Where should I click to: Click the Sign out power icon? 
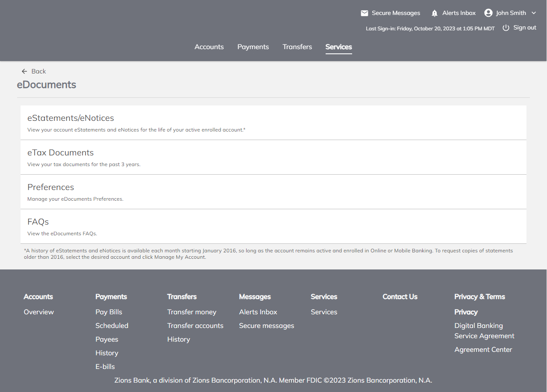pos(506,28)
